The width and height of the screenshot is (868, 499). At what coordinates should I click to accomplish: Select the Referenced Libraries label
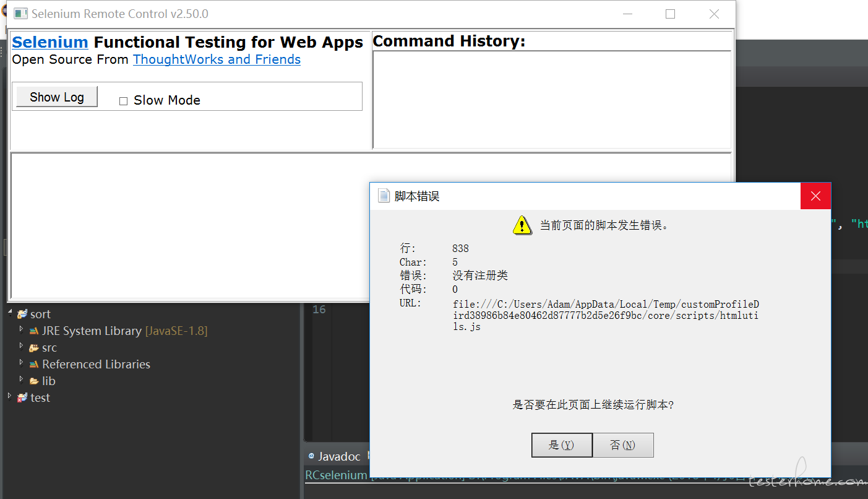[x=96, y=365]
